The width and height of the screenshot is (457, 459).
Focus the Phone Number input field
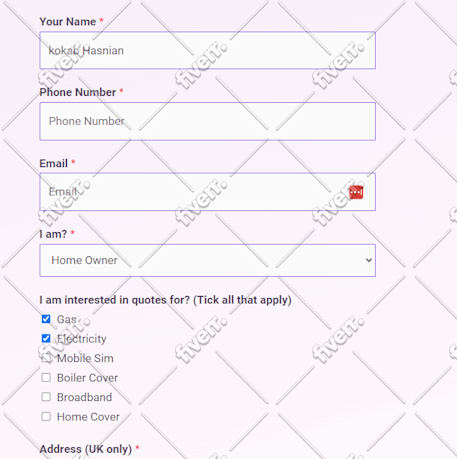(x=207, y=121)
